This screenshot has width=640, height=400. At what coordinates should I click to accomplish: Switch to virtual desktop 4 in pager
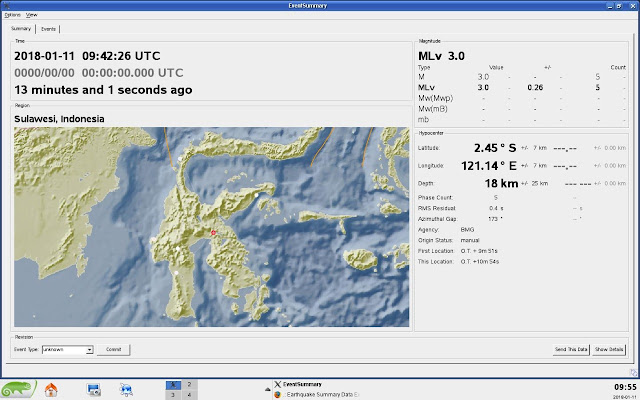tap(189, 395)
